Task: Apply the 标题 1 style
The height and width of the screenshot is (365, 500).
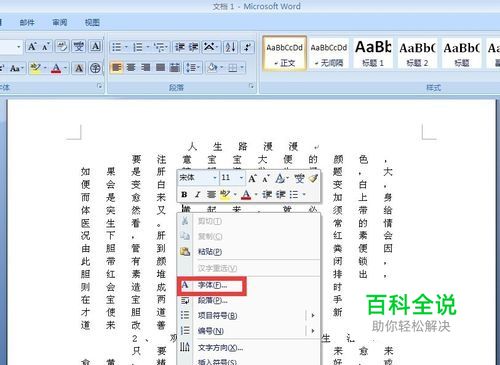Action: point(373,54)
